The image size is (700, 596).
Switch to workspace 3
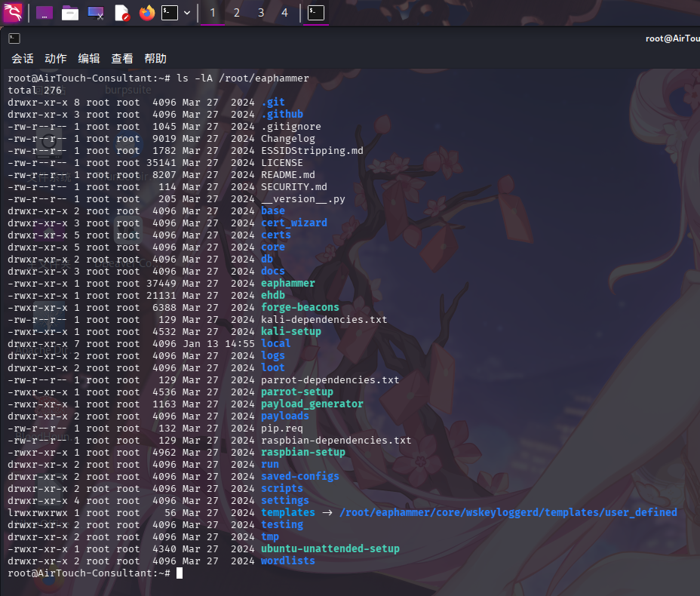[261, 13]
